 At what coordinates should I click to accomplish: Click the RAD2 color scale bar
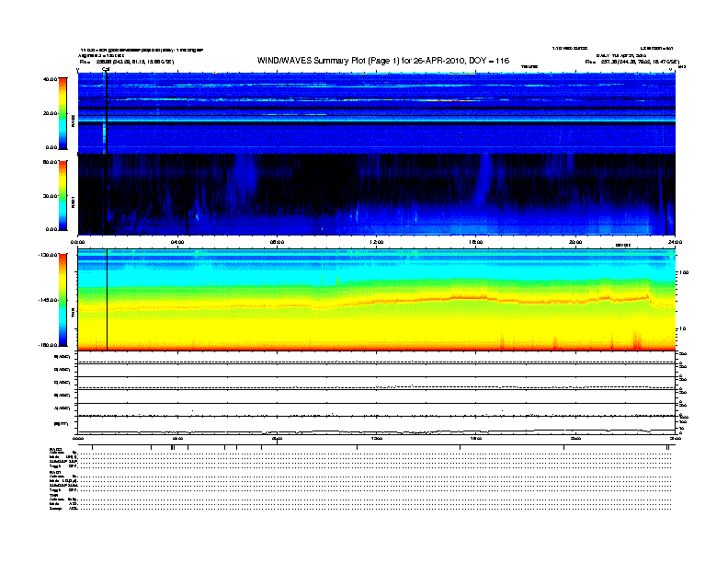click(x=63, y=113)
